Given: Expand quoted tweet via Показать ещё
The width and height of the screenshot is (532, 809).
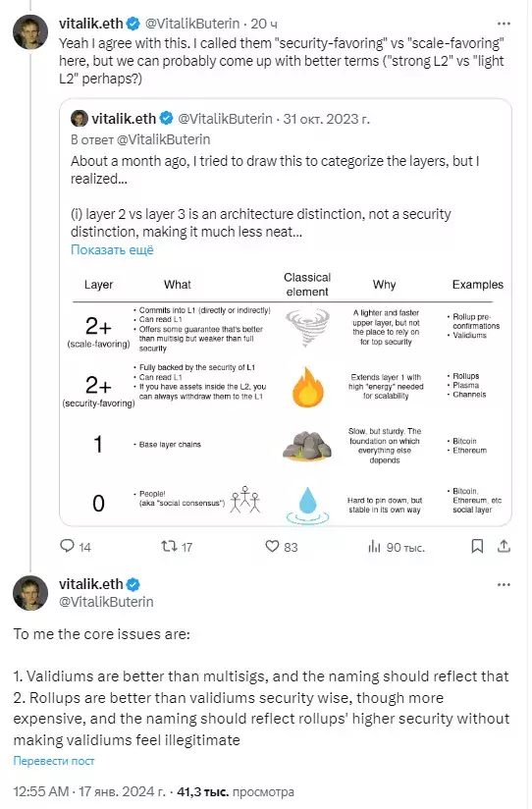Looking at the screenshot, I should coord(112,249).
